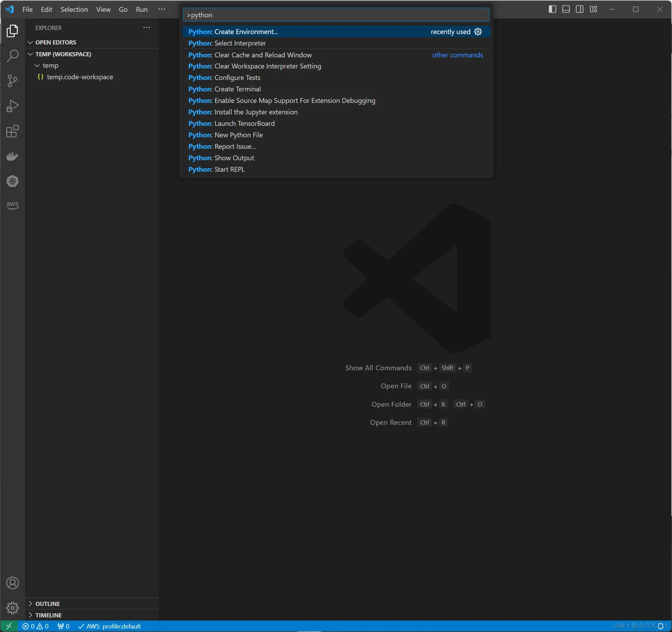Open the Kubernetes view icon
The height and width of the screenshot is (632, 672).
coord(13,181)
